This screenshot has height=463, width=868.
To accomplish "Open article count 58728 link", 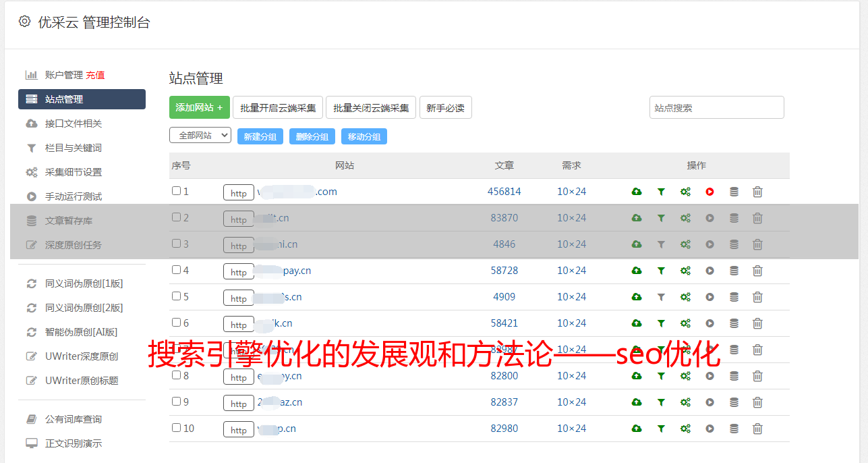I will point(504,271).
